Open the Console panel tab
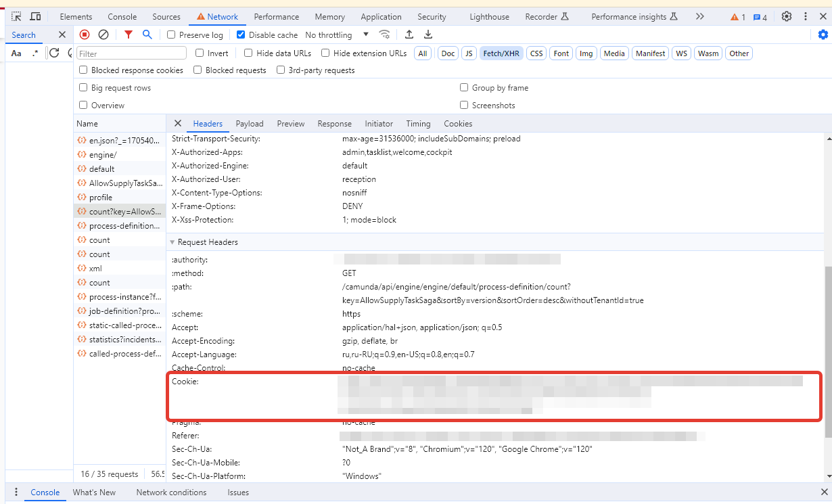Viewport: 832px width, 504px height. 122,17
